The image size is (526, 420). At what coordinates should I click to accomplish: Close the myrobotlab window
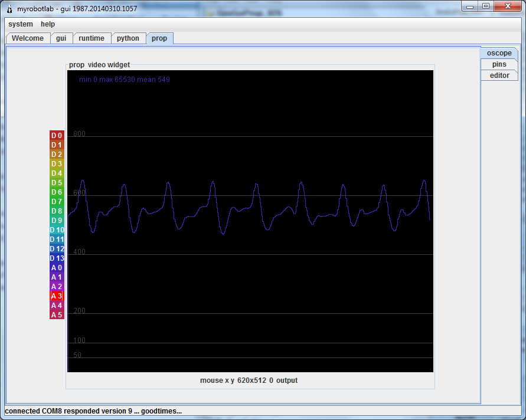click(508, 6)
